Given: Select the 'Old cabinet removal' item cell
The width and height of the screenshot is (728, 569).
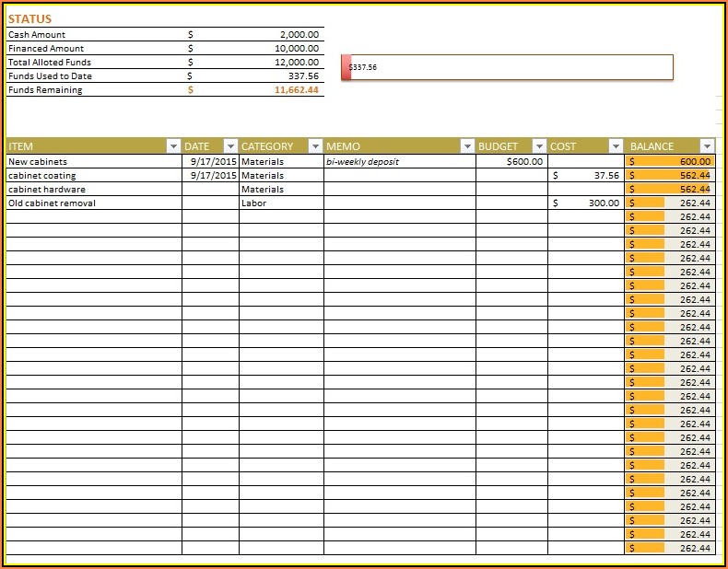Looking at the screenshot, I should tap(94, 203).
